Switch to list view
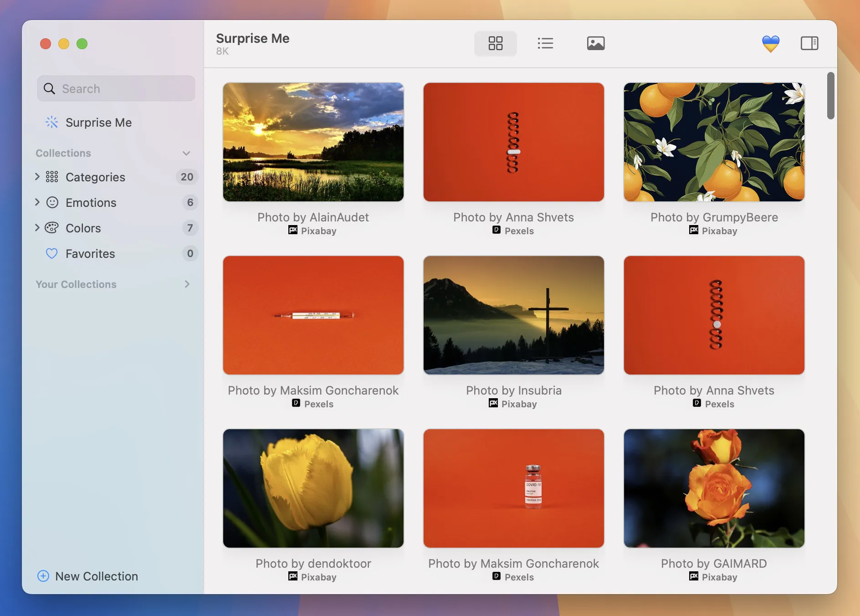This screenshot has height=616, width=860. 545,43
